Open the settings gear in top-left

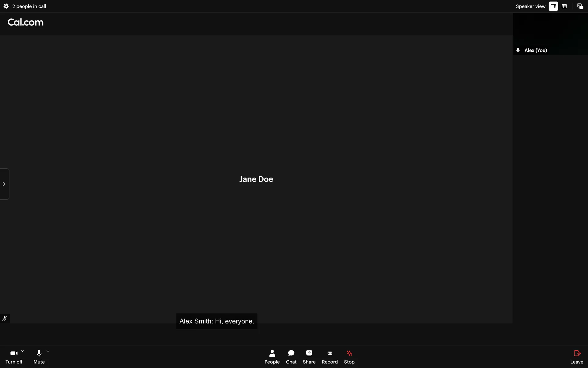point(6,6)
